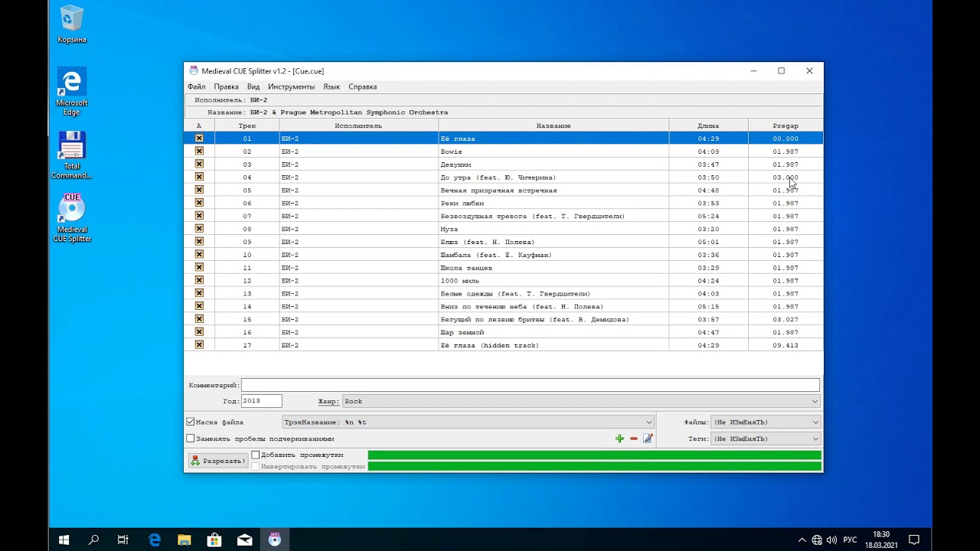Uncheck track 08 Муза checkbox

[199, 229]
